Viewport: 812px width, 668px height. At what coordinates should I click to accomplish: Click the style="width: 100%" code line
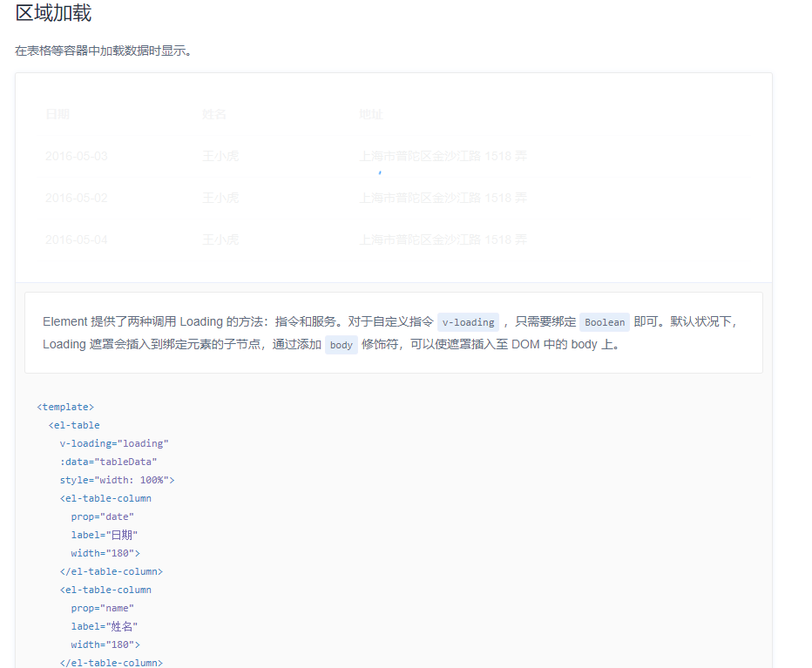118,479
